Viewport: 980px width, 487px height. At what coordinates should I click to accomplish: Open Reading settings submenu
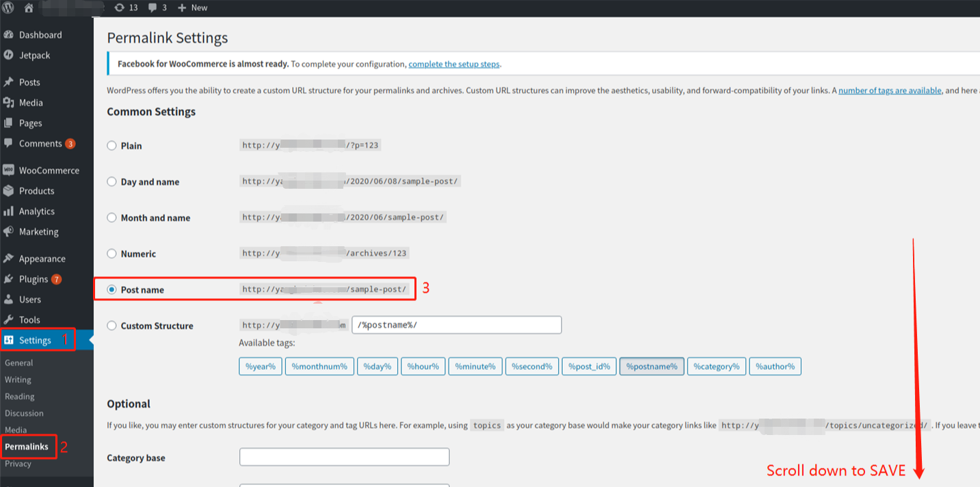20,396
